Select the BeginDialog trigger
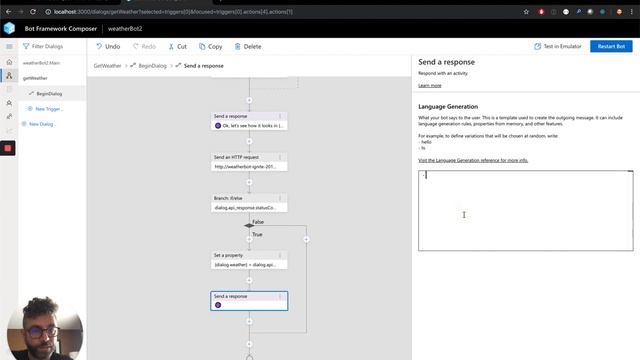Screen dimensions: 640x360 (x=49, y=93)
